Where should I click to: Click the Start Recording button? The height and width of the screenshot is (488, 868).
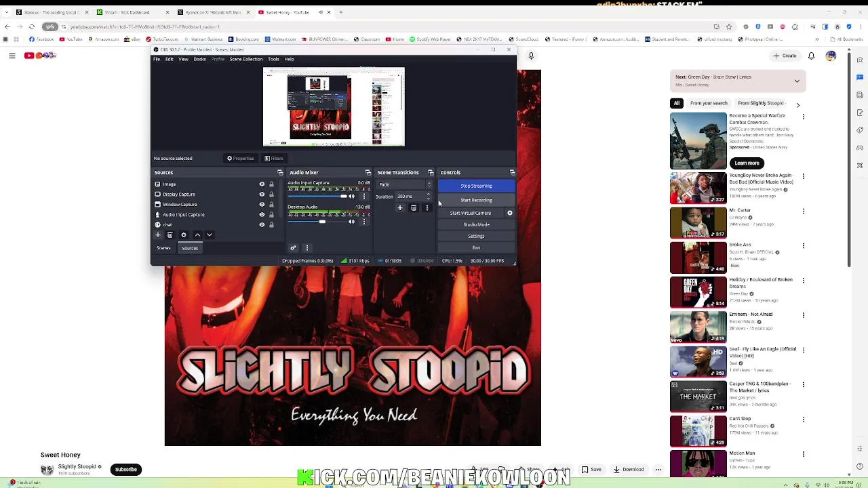click(x=476, y=200)
